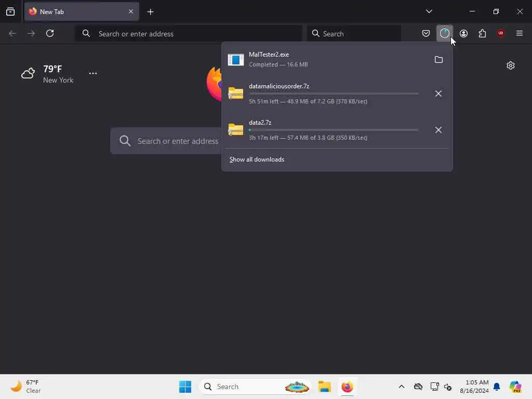Open the Firefox account icon
This screenshot has width=532, height=399.
(x=463, y=33)
